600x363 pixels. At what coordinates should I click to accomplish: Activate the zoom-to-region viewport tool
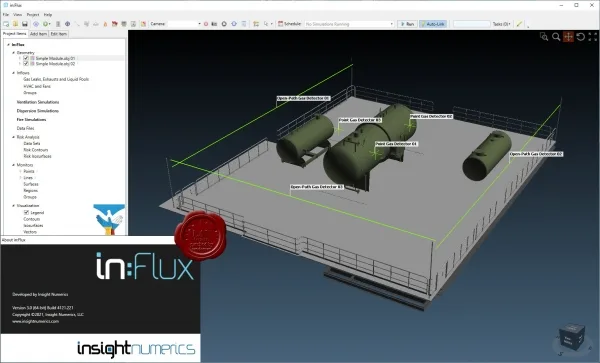544,36
